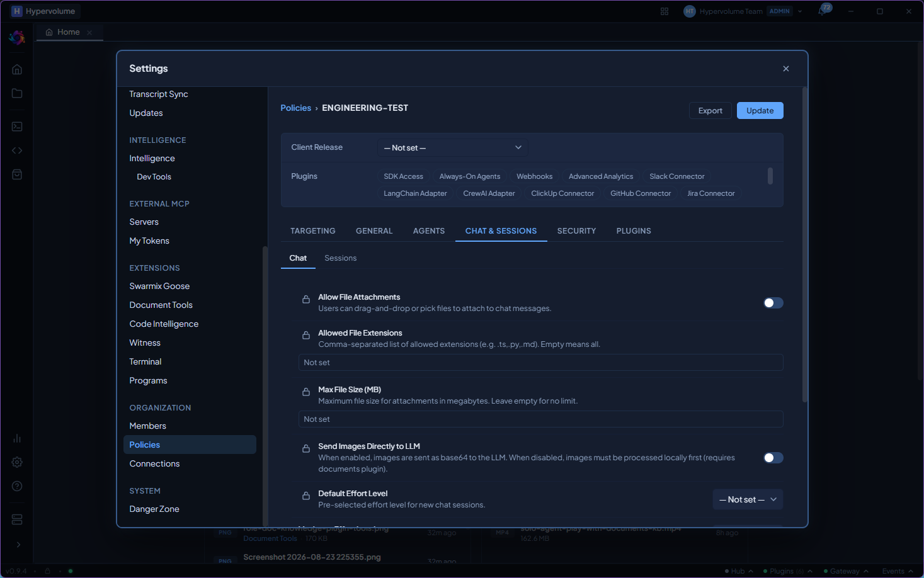The height and width of the screenshot is (578, 924).
Task: Open notifications bell with 72 badge
Action: pyautogui.click(x=823, y=11)
